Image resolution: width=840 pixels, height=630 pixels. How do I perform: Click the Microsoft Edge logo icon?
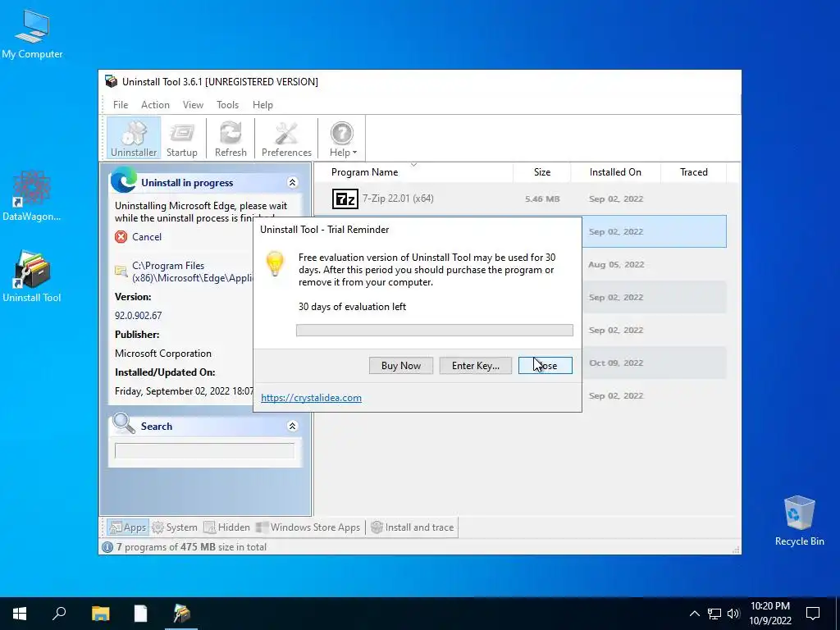124,180
